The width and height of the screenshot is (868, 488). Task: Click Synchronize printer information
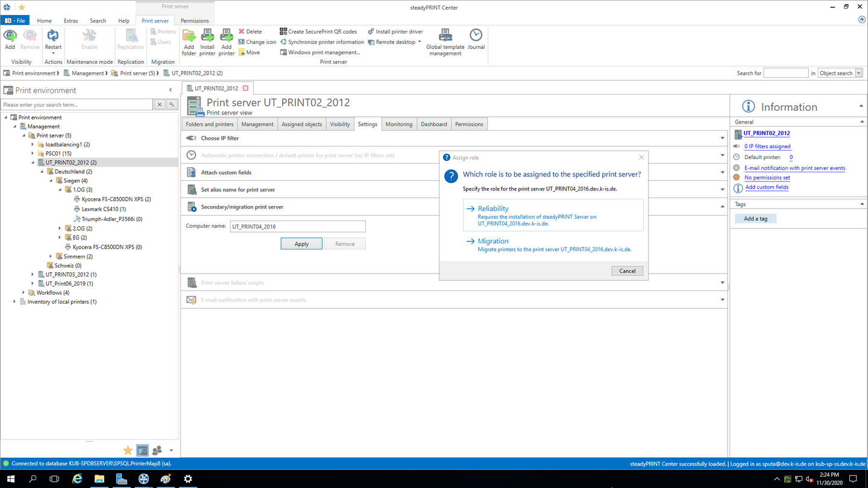point(321,42)
